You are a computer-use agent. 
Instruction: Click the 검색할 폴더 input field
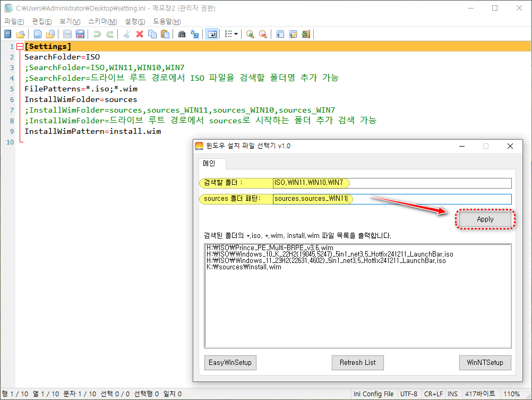[x=392, y=183]
